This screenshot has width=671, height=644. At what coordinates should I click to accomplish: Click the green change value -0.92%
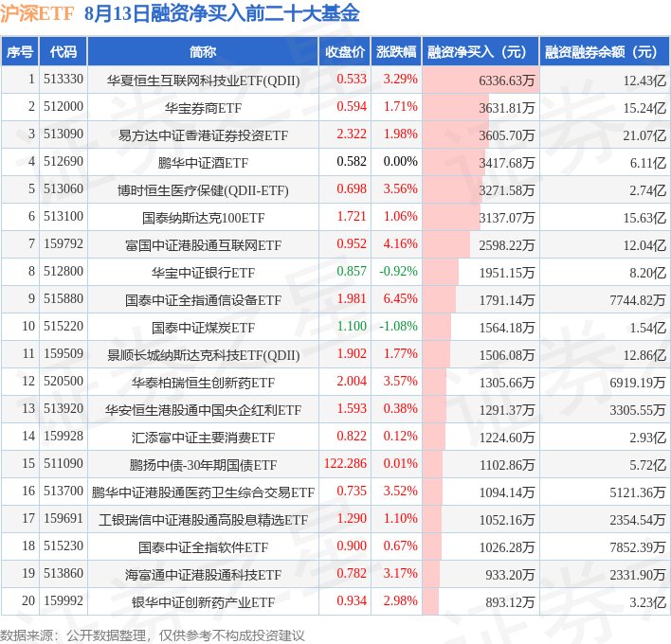398,271
